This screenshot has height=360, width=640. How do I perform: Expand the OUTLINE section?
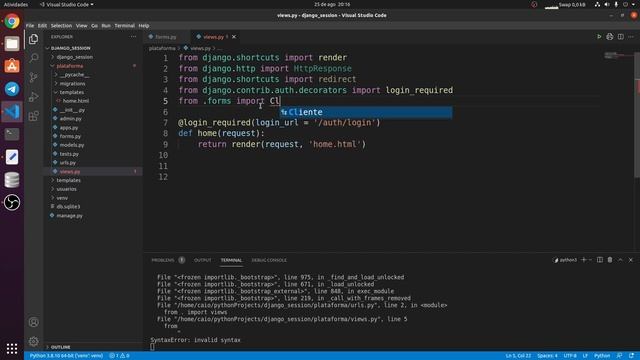tap(60, 347)
